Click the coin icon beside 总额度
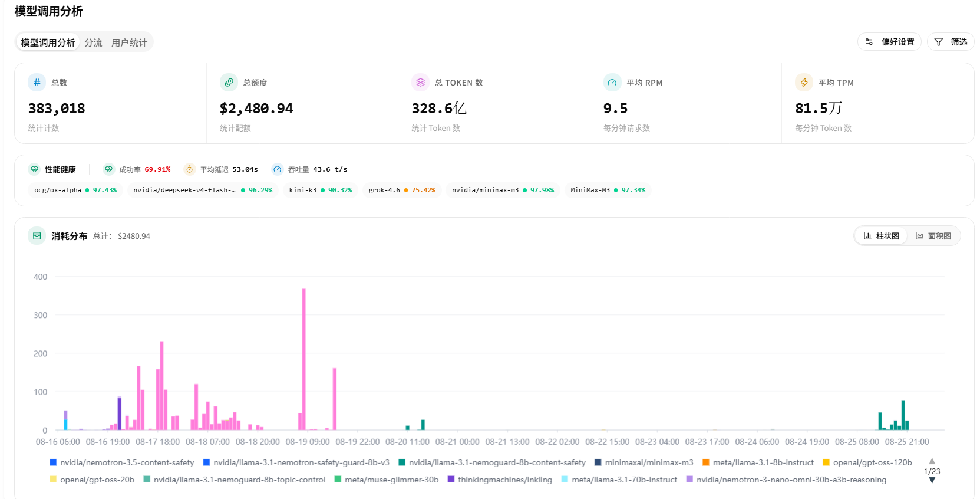 (229, 83)
